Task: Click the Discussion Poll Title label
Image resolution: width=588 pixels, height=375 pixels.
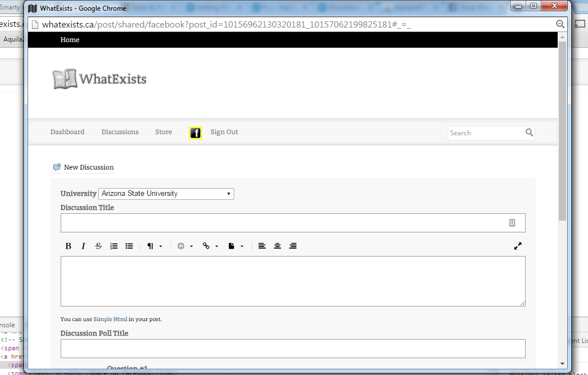Action: pos(94,333)
